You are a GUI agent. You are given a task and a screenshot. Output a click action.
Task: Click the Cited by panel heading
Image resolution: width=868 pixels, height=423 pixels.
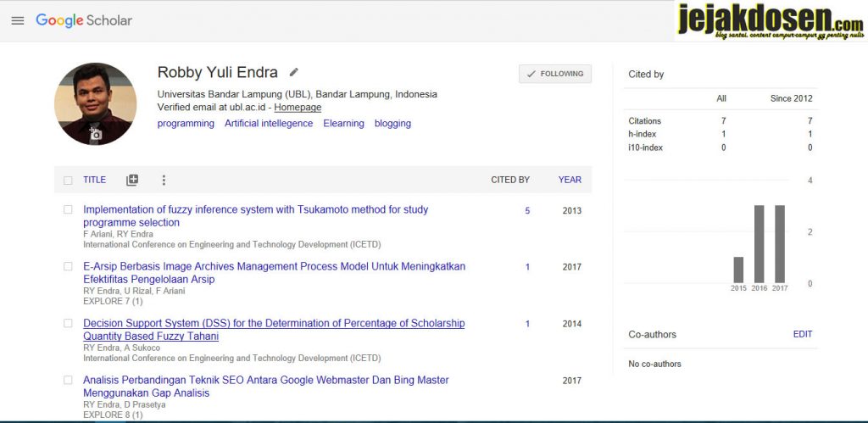(646, 75)
